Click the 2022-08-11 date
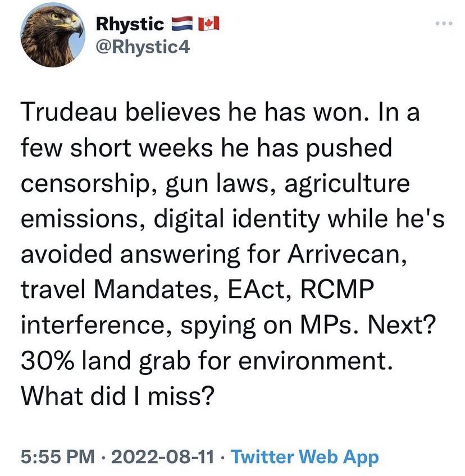Viewport: 465px width, 476px height. 163,457
